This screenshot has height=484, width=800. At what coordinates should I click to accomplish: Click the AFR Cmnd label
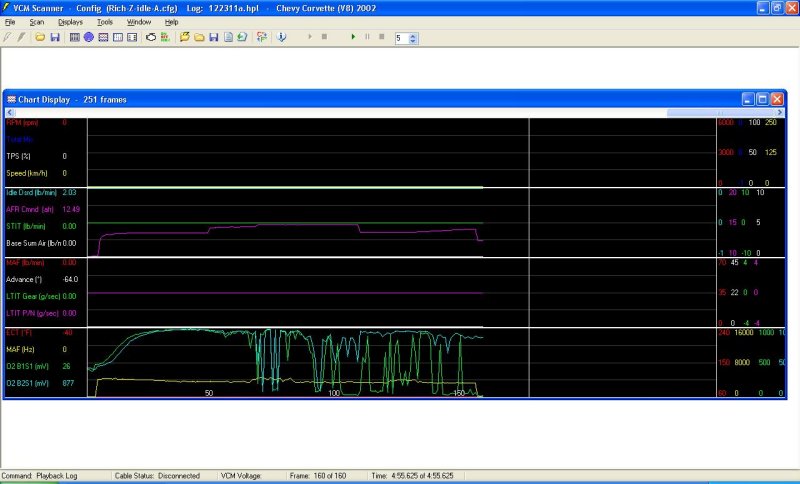coord(30,210)
